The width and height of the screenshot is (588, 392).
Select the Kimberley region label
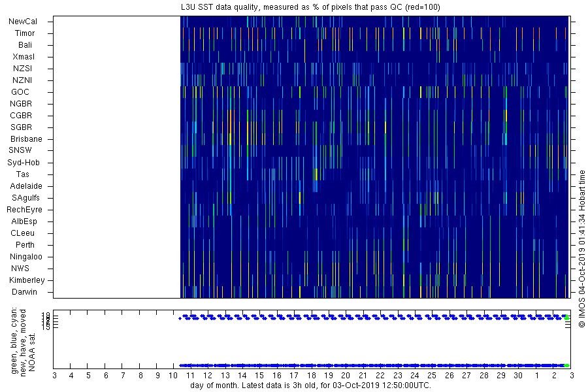coord(27,280)
